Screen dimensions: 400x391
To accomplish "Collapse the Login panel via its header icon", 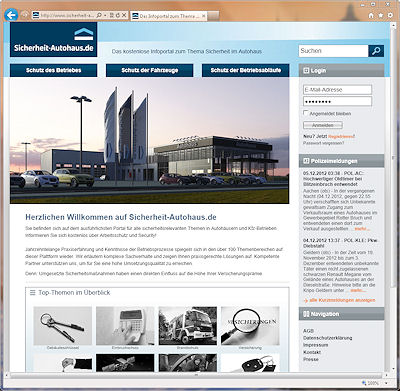I will click(306, 71).
